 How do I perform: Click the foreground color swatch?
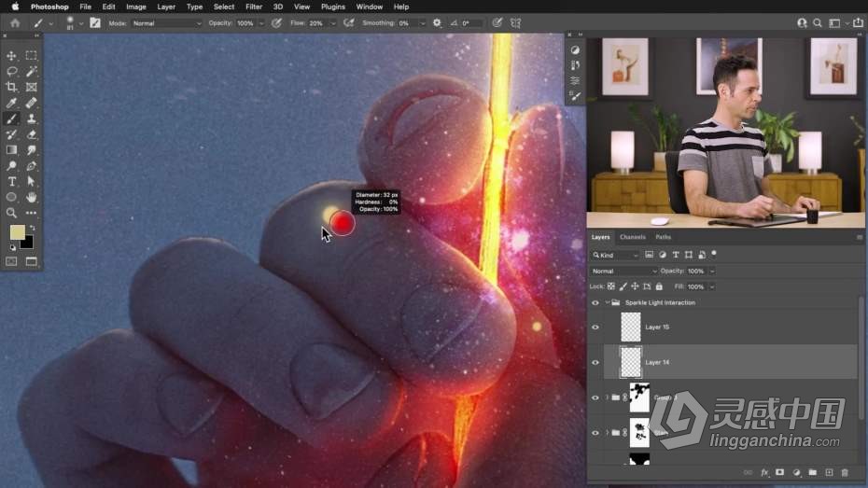click(x=17, y=232)
